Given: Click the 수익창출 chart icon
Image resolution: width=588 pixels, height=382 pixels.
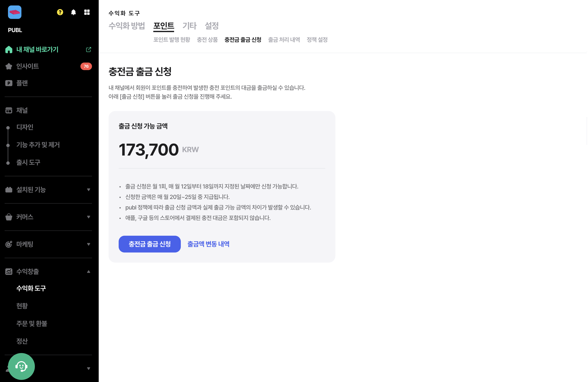Looking at the screenshot, I should tap(9, 271).
